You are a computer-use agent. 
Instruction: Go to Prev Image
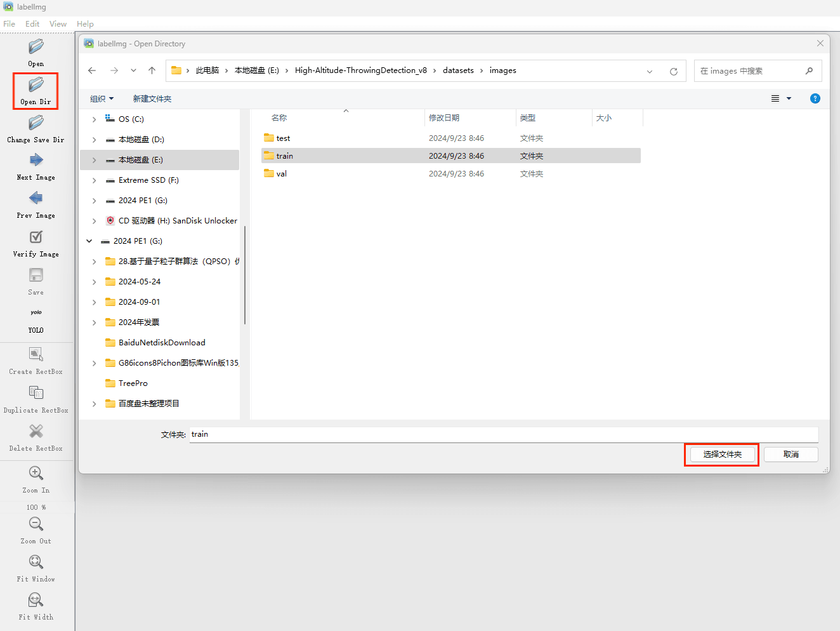point(36,199)
